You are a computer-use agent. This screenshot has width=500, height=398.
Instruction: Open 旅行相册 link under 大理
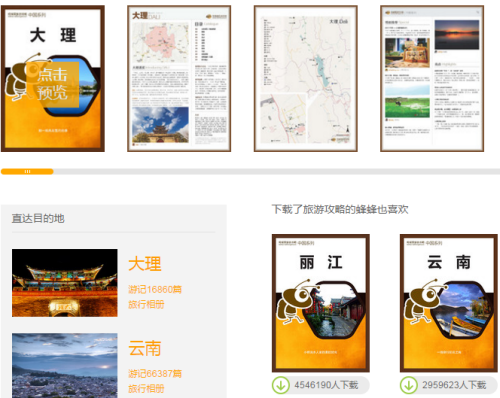(146, 304)
